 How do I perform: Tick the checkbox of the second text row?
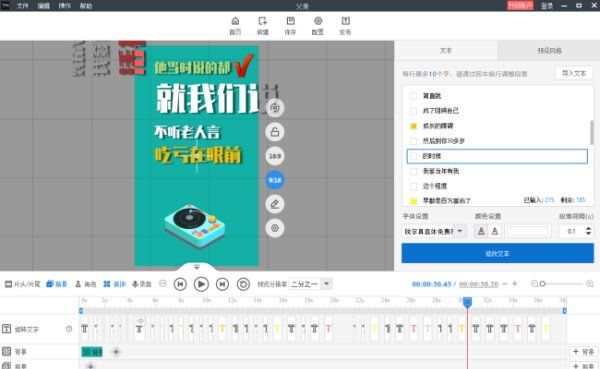[x=413, y=111]
